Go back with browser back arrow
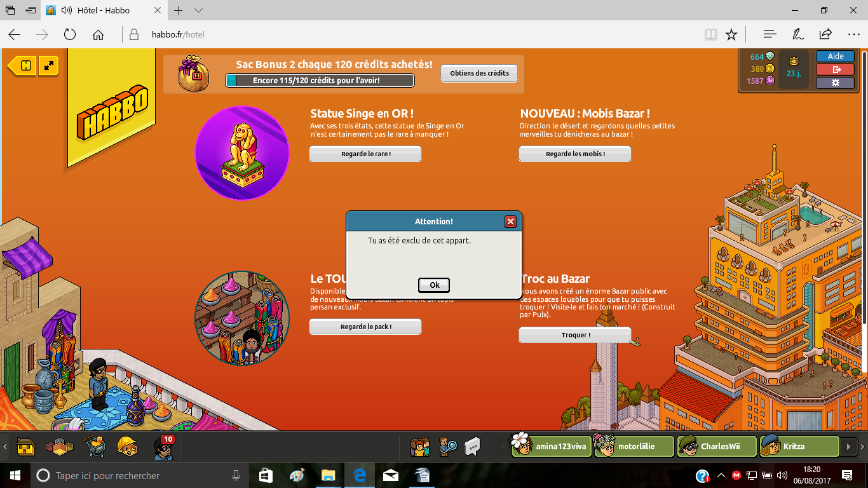868x488 pixels. (x=14, y=34)
